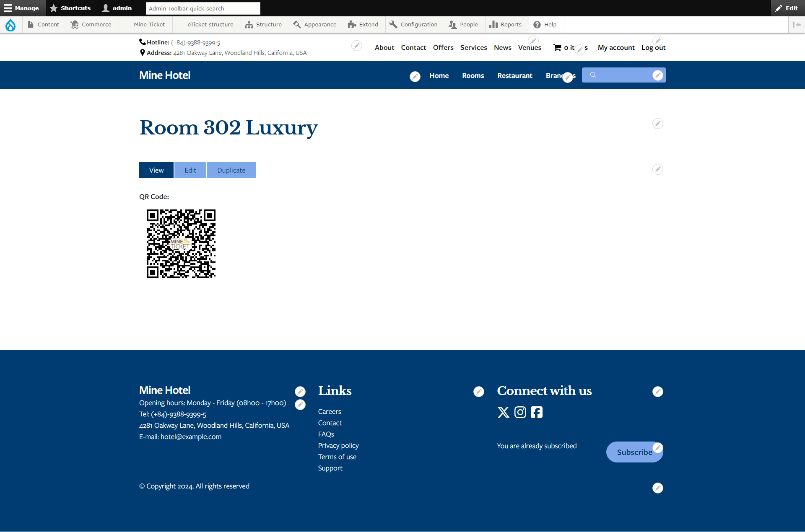Screen dimensions: 805x532
Task: Open the Shortcuts toolbar tray
Action: click(x=70, y=8)
